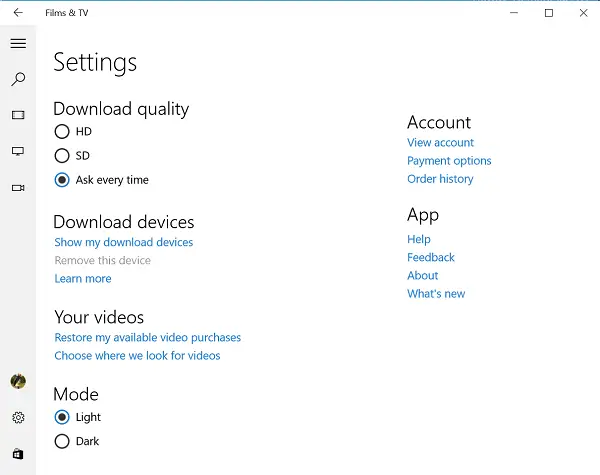Select HD download quality

73,132
